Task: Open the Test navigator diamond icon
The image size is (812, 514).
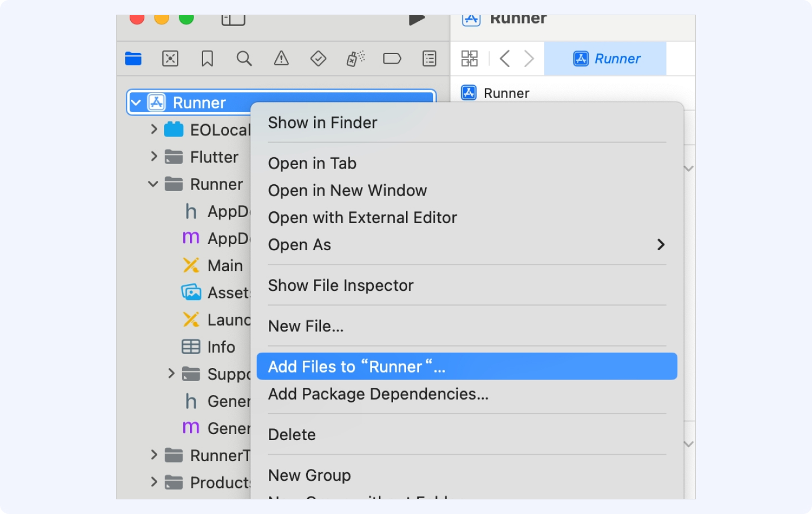Action: [318, 59]
